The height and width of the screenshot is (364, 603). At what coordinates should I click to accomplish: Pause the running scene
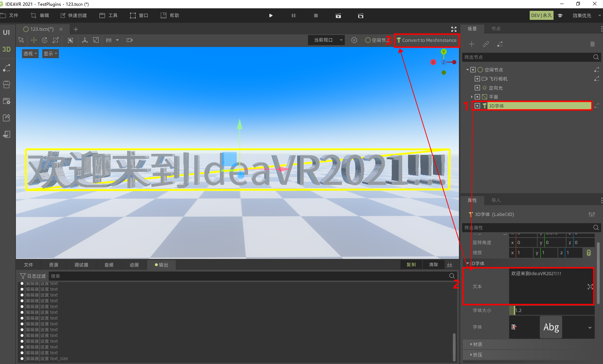point(294,16)
